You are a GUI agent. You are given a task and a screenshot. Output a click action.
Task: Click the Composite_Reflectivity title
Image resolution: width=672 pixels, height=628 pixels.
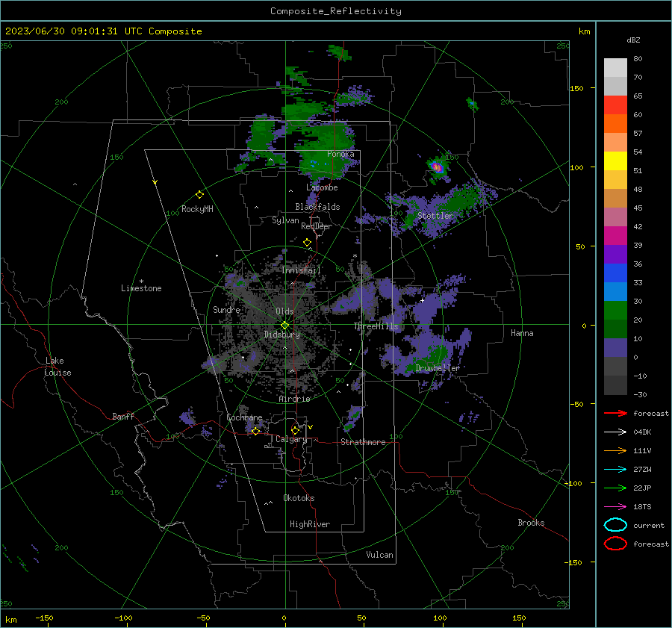336,11
